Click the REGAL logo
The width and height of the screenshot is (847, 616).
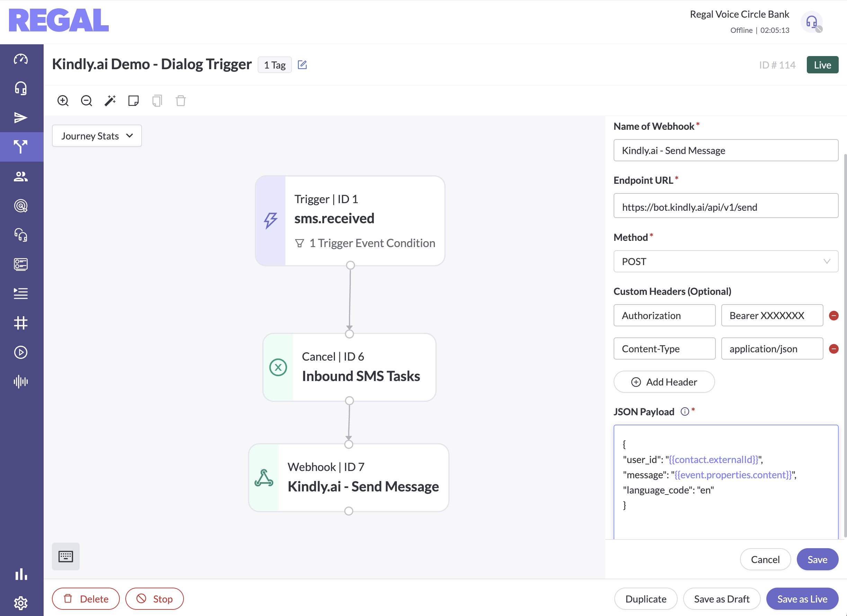point(59,20)
